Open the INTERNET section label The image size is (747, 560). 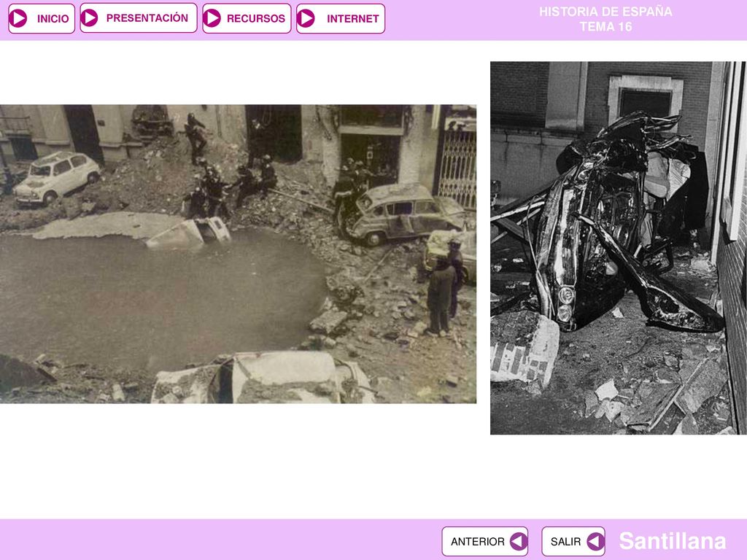353,19
